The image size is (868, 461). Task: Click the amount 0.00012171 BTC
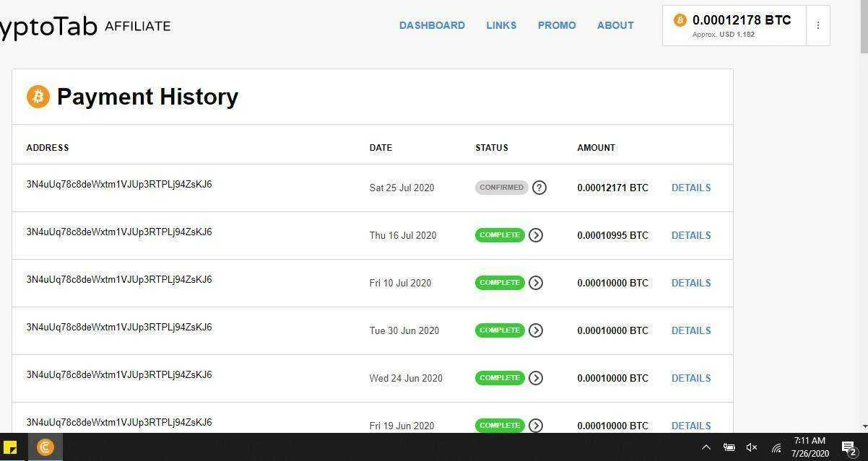click(x=612, y=188)
